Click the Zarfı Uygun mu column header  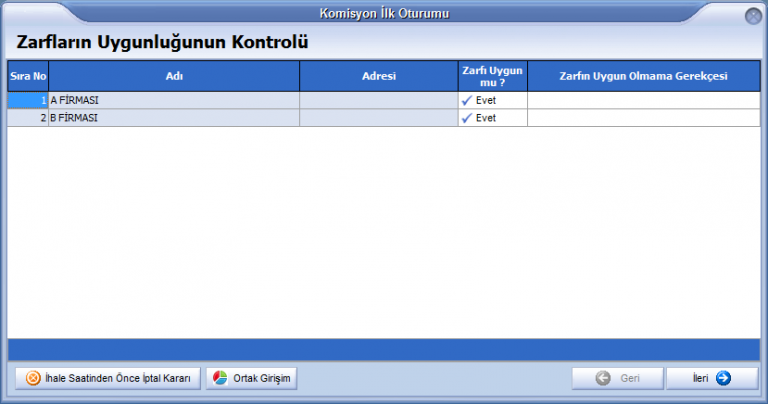tap(492, 76)
